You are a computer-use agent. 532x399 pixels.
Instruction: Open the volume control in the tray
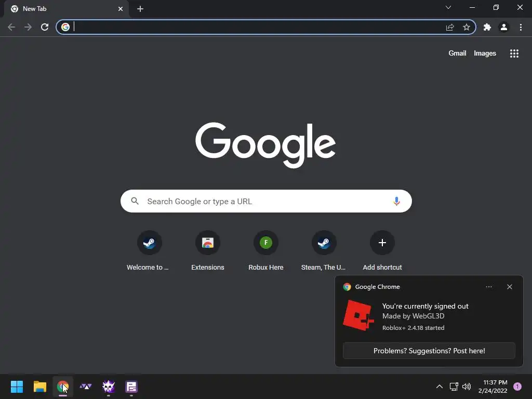[467, 387]
